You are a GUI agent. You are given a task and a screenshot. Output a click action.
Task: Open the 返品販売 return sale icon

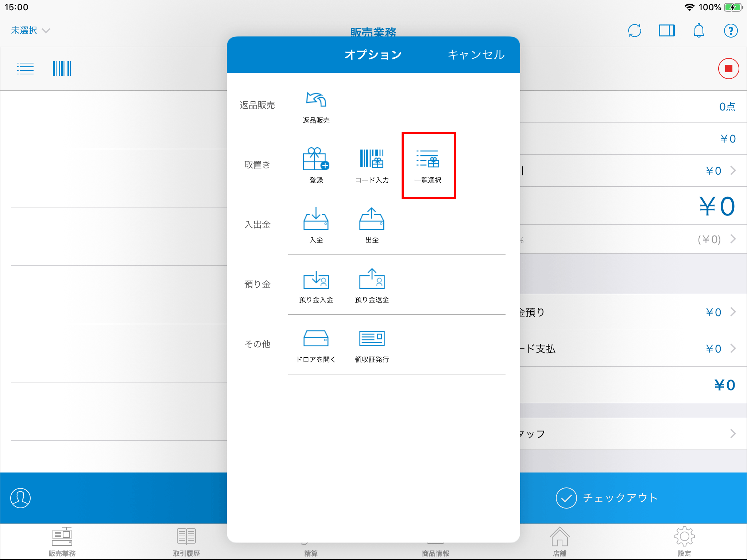tap(316, 100)
